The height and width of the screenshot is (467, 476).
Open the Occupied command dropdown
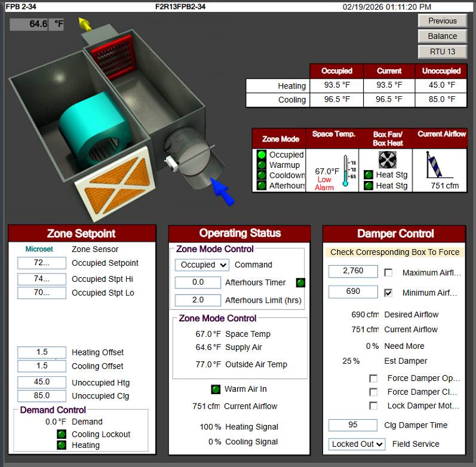[202, 265]
